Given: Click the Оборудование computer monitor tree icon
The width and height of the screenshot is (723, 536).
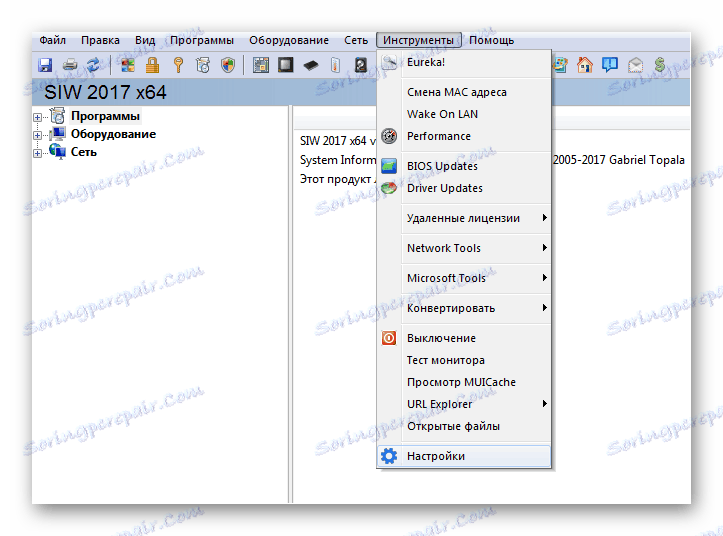Looking at the screenshot, I should click(58, 134).
